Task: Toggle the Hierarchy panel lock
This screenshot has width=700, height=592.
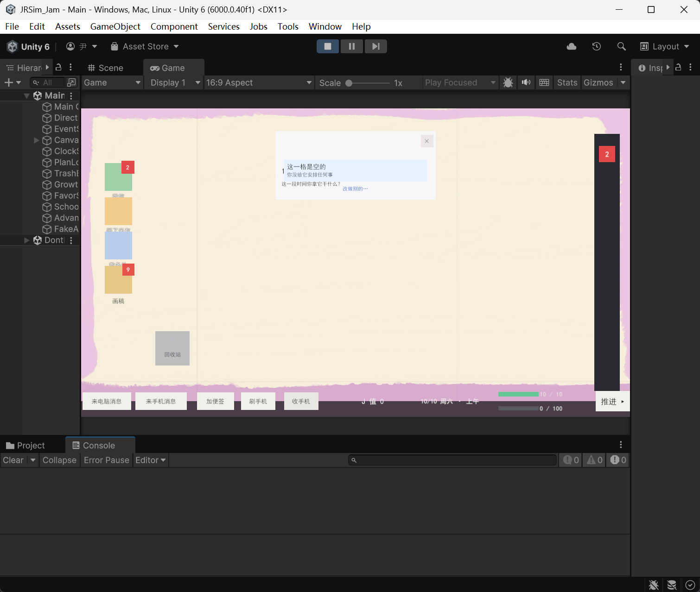Action: click(x=58, y=67)
